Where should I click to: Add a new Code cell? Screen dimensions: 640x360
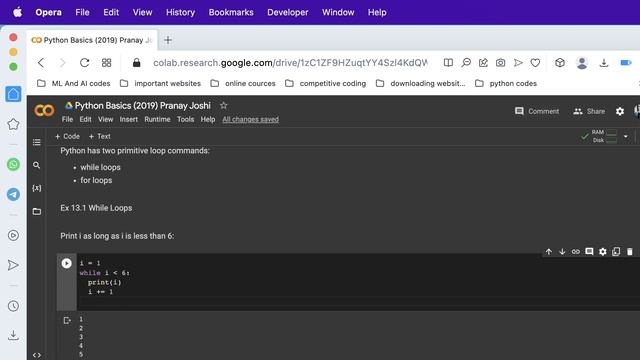(x=67, y=136)
